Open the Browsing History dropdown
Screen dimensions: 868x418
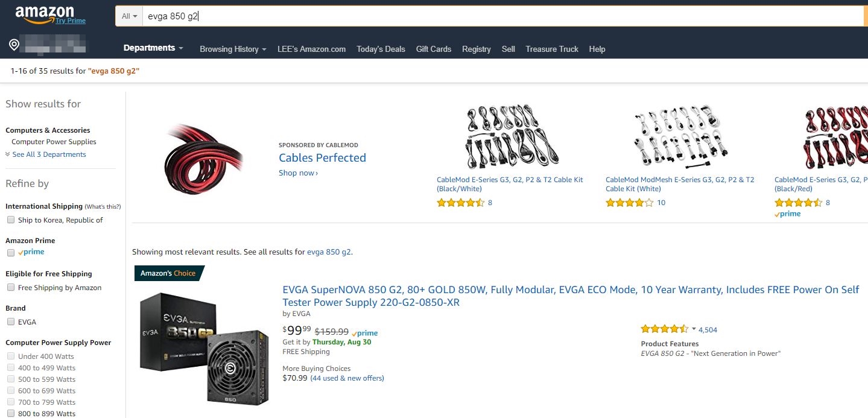pyautogui.click(x=233, y=49)
